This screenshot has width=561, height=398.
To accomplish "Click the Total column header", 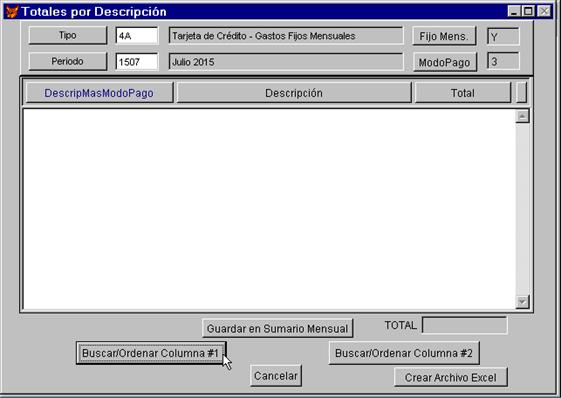I will tap(463, 93).
